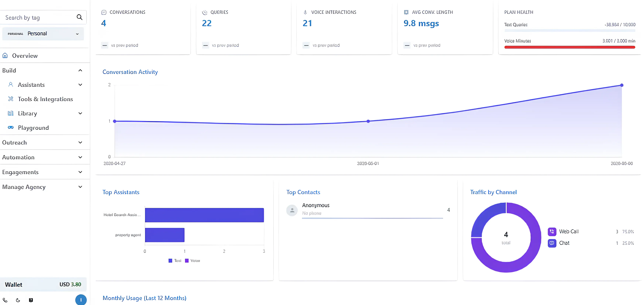This screenshot has height=305, width=644.
Task: Click the first chart data point
Action: 115,121
